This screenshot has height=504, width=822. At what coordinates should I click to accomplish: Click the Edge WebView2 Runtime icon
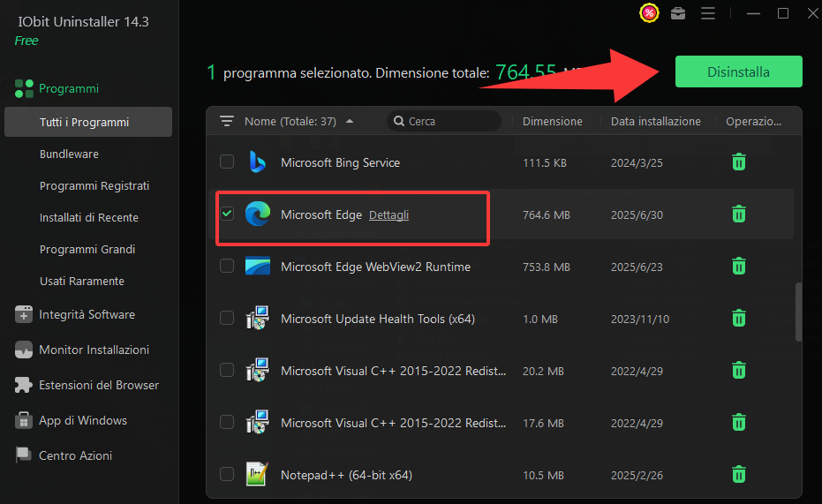[258, 267]
